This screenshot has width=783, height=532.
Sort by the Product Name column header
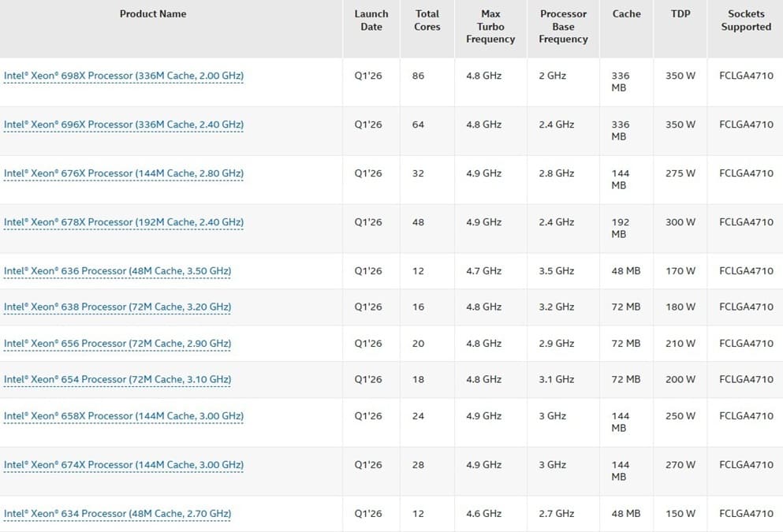(153, 14)
